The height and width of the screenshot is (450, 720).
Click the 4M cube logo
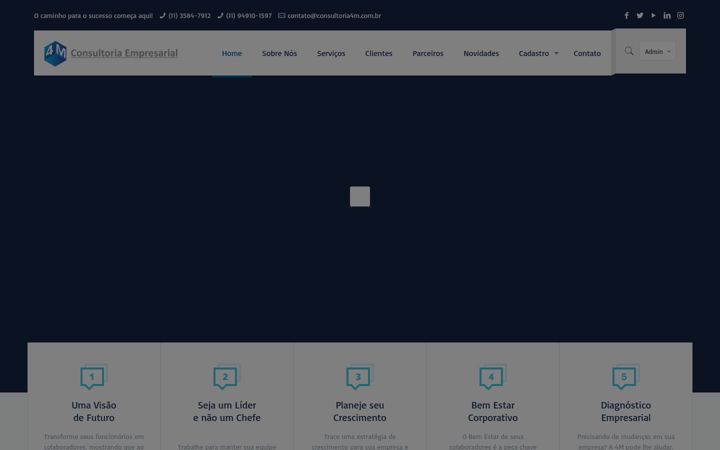pyautogui.click(x=55, y=53)
